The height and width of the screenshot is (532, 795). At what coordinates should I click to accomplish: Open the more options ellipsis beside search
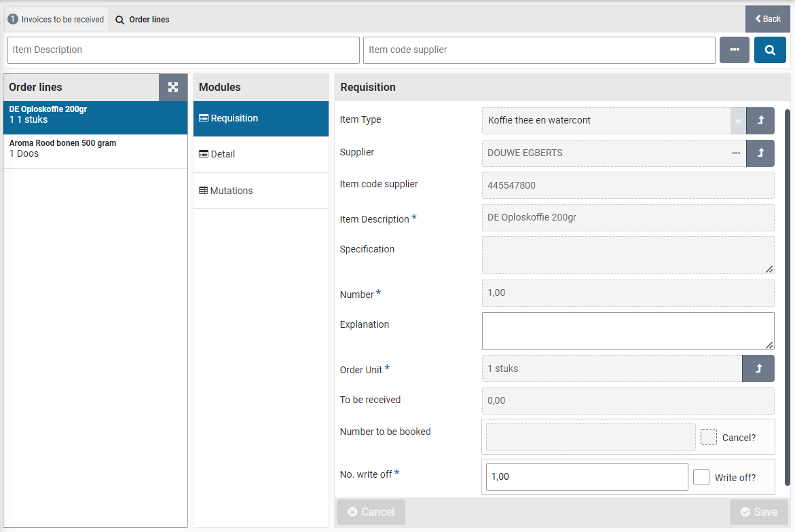(x=734, y=50)
